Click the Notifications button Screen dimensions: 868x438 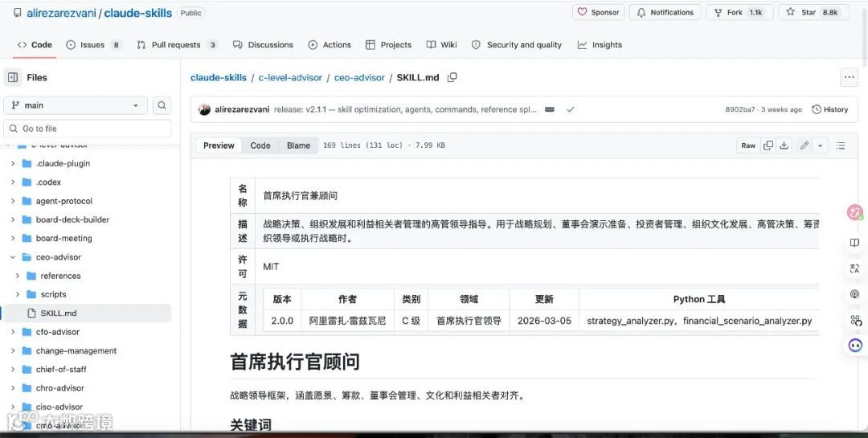[665, 12]
